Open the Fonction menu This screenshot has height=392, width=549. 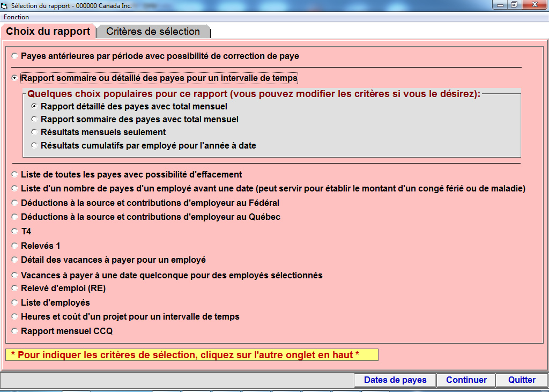(x=16, y=17)
